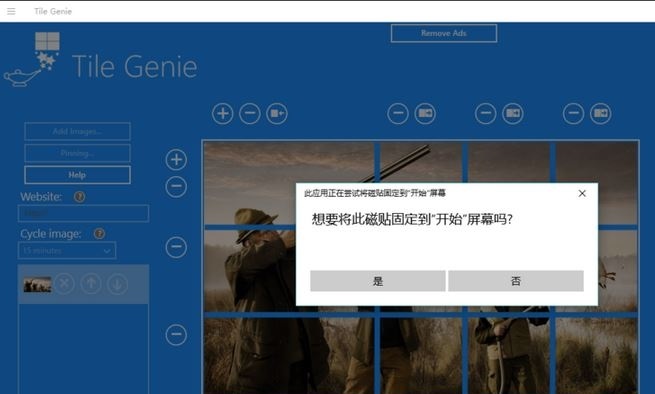Remove second column with its minus icon
Screen dimensions: 655x394
(398, 114)
